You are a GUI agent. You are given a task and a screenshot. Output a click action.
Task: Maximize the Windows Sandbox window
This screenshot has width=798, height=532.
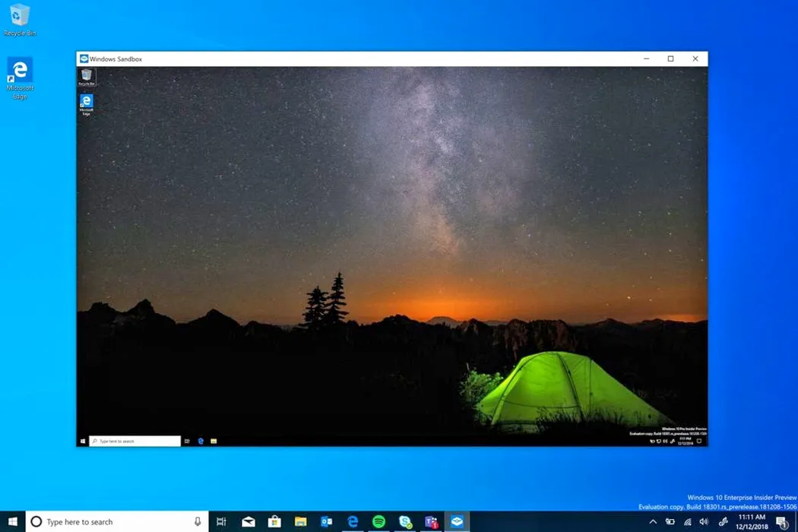click(670, 59)
